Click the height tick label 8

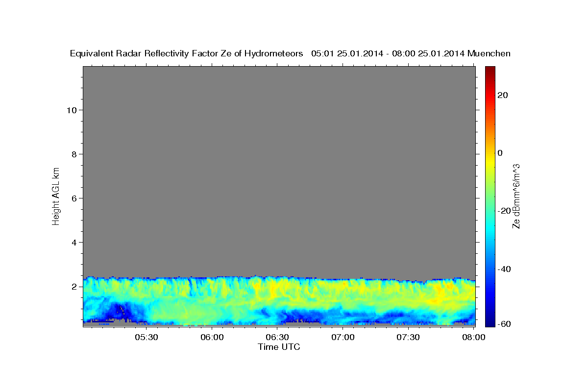(74, 154)
